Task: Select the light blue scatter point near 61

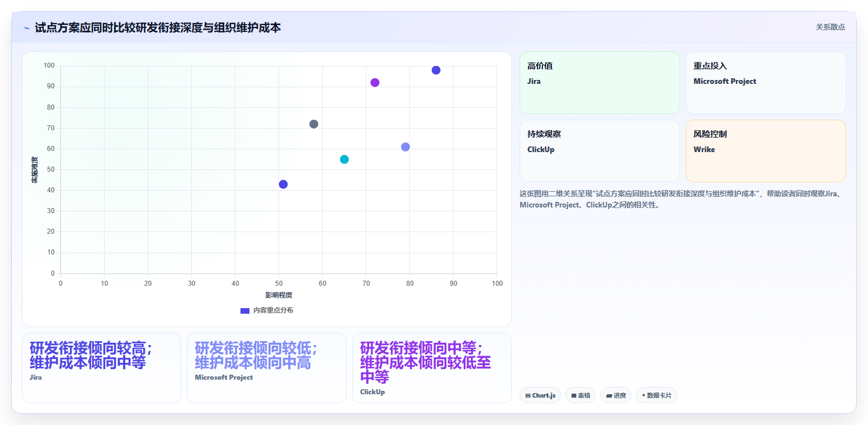Action: (x=405, y=147)
